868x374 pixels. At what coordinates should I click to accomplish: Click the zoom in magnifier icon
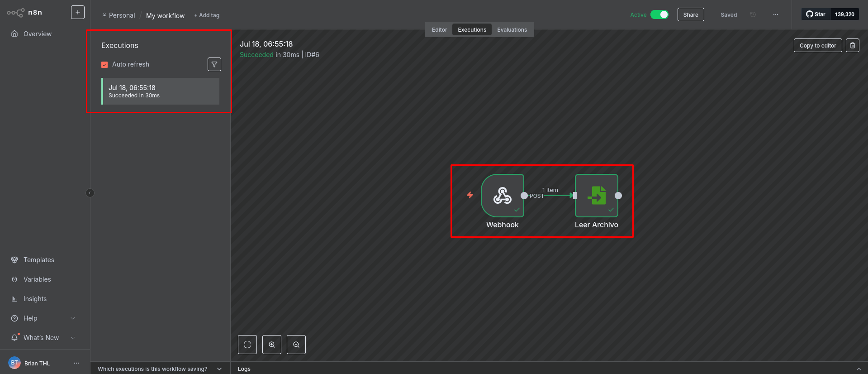272,345
